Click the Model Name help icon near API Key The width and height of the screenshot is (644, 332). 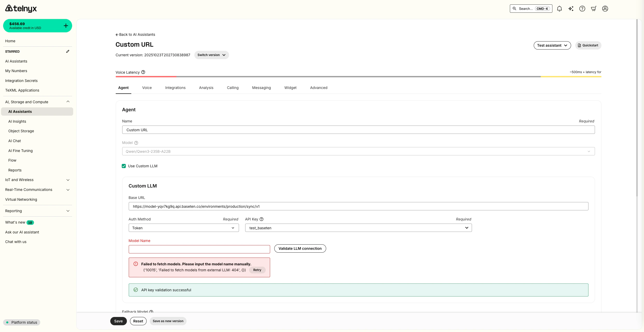[261, 219]
